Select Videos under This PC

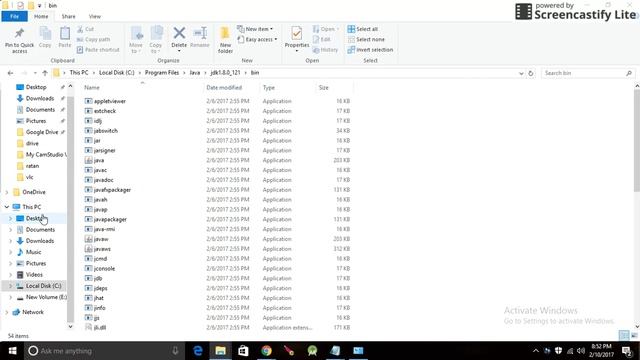29,274
